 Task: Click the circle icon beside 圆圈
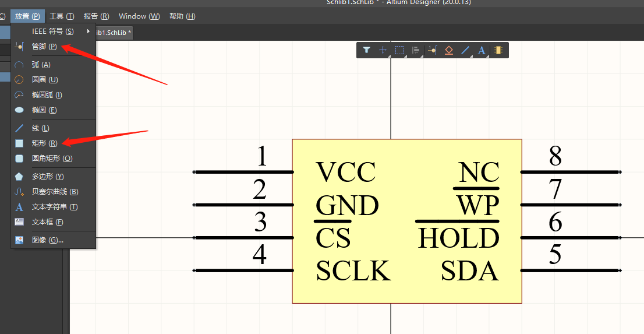[x=19, y=80]
